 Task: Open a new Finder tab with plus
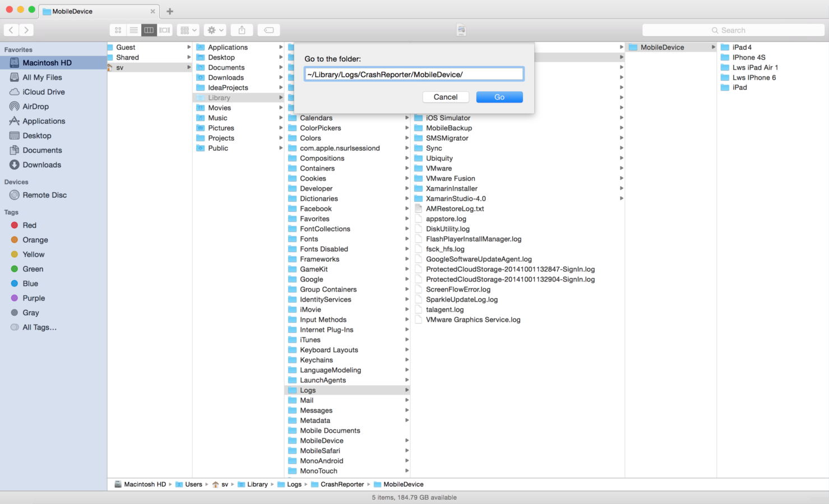[x=170, y=11]
